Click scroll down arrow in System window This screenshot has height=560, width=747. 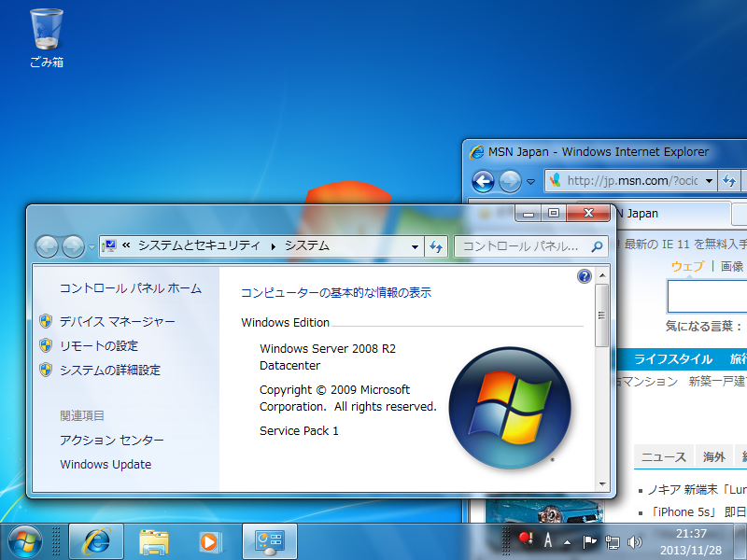(x=601, y=483)
